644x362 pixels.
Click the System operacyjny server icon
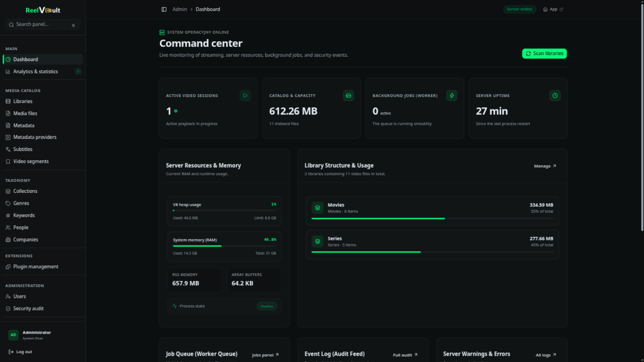pos(162,33)
